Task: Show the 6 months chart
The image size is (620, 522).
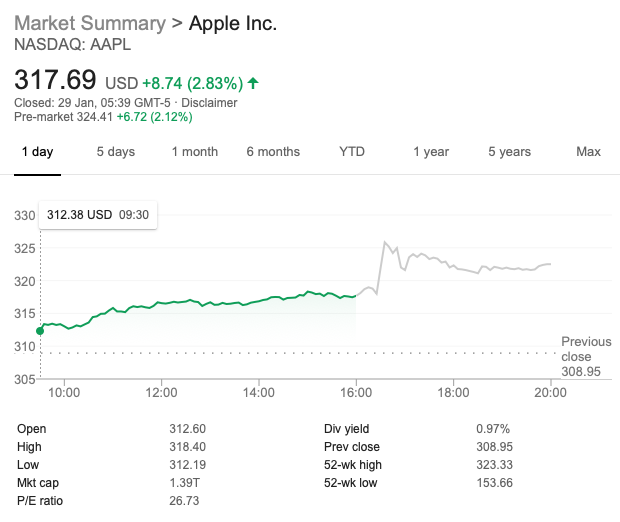Action: pos(273,152)
